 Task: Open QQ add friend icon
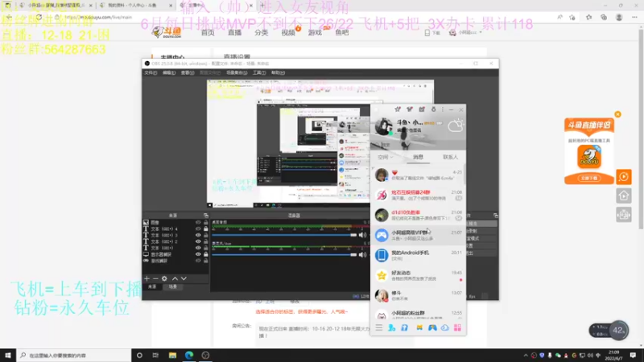pyautogui.click(x=392, y=327)
